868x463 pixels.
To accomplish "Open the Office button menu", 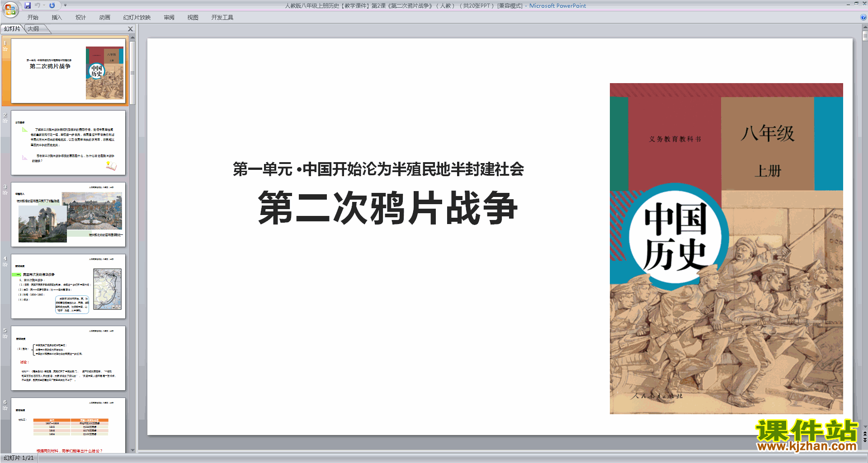I will pos(10,9).
